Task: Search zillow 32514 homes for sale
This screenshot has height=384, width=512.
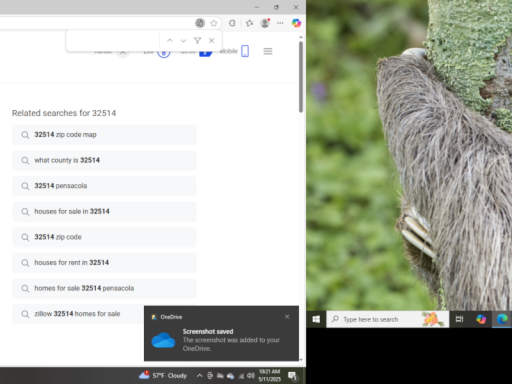Action: 78,314
